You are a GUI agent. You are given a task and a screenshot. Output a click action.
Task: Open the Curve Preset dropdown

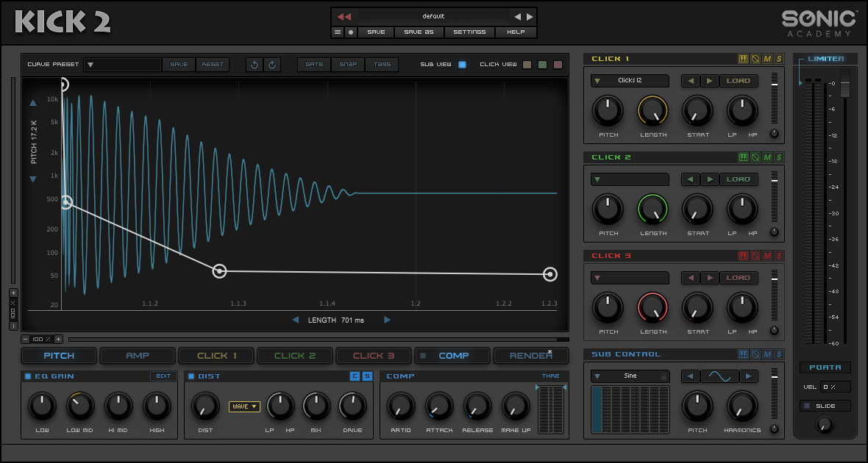coord(122,65)
